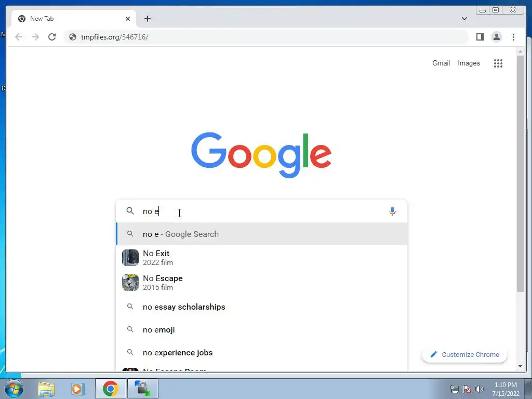This screenshot has width=532, height=399.
Task: Click the No Exit film thumbnail
Action: click(x=130, y=258)
